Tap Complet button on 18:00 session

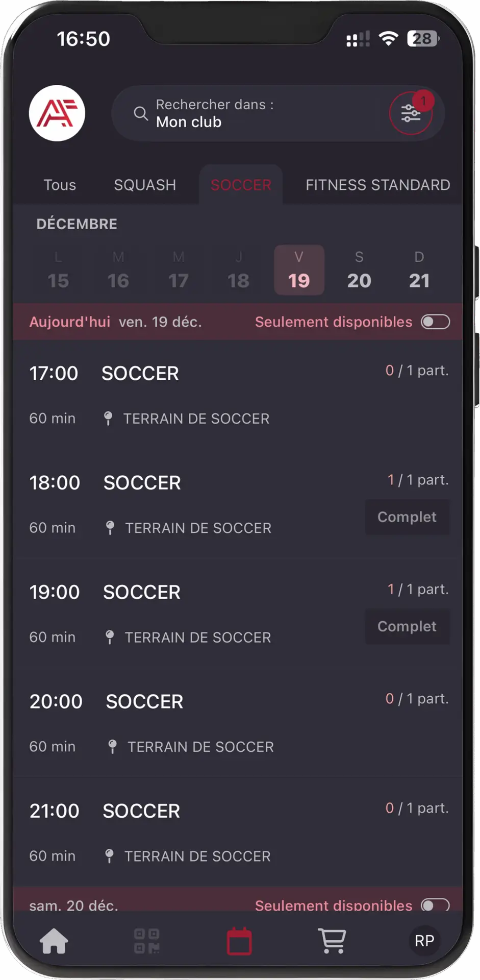[x=407, y=517]
